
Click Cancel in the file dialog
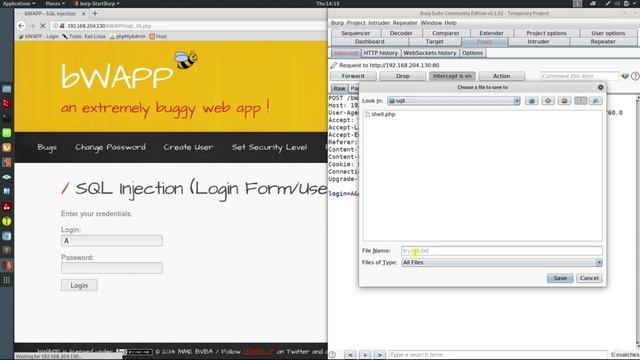(589, 278)
